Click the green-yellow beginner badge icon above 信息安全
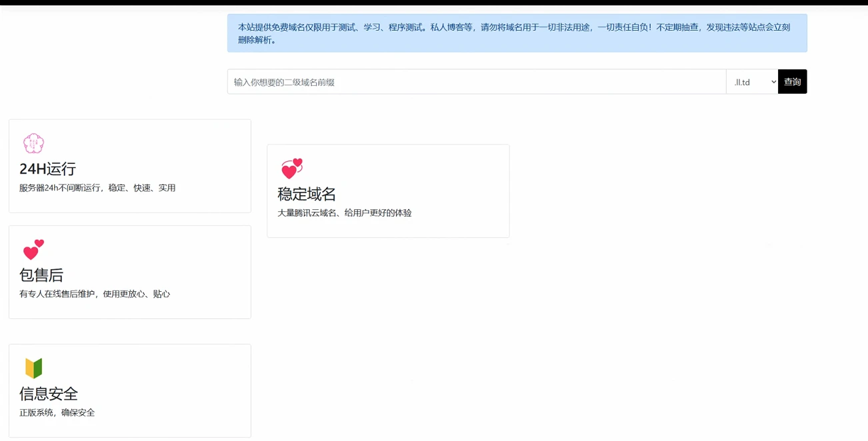The height and width of the screenshot is (441, 868). (33, 368)
